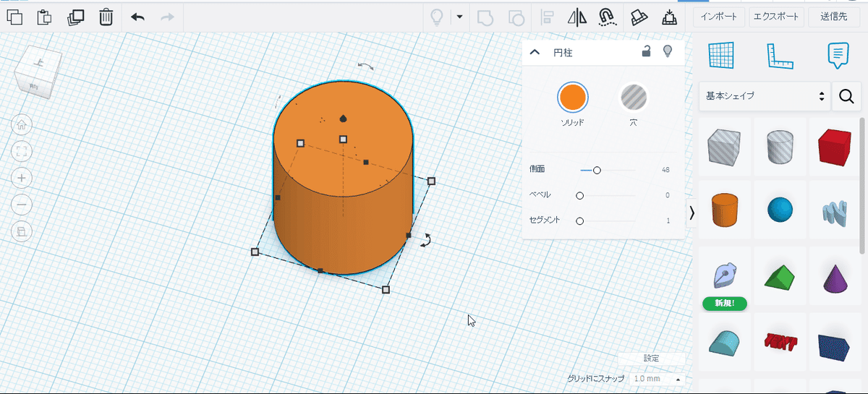This screenshot has height=394, width=868.
Task: Select the striped box hole shape
Action: pyautogui.click(x=725, y=147)
